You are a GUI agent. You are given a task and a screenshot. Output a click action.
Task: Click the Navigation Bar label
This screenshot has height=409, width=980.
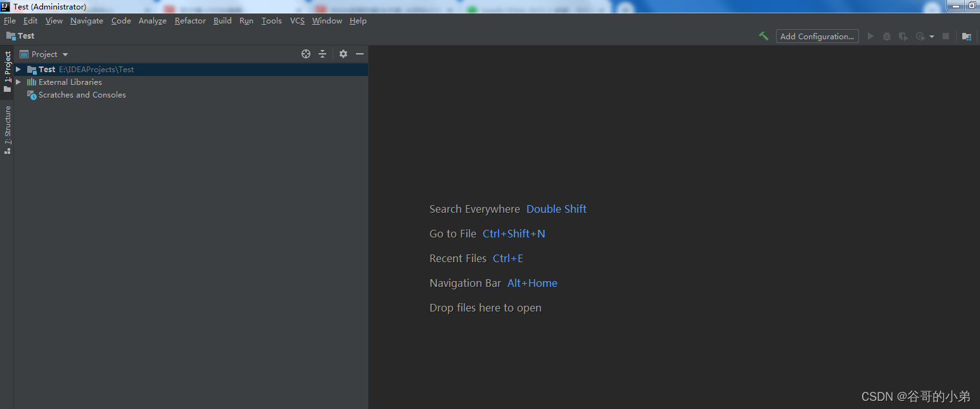click(465, 283)
